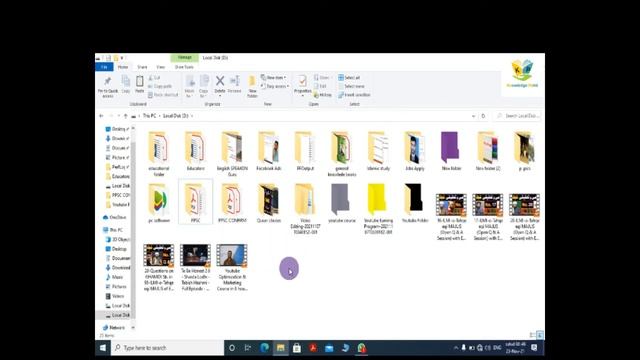The width and height of the screenshot is (640, 360).
Task: Click History in the Open group
Action: coord(323,95)
